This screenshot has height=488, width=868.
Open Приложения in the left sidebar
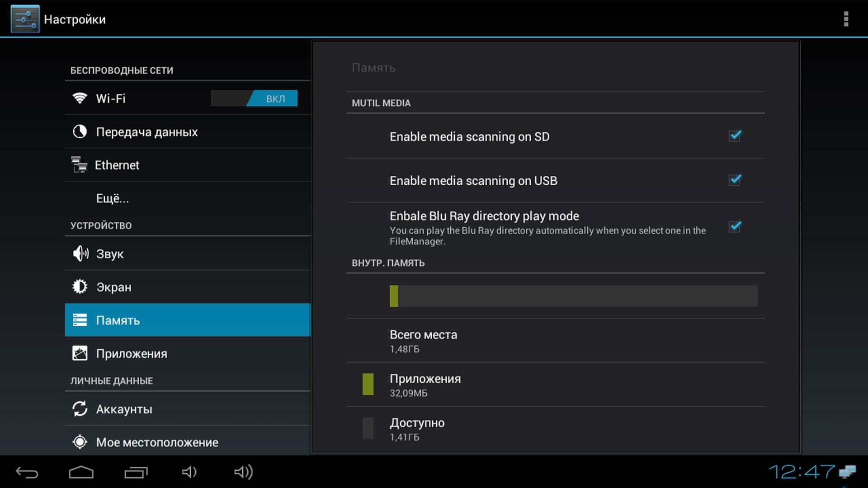pos(131,354)
